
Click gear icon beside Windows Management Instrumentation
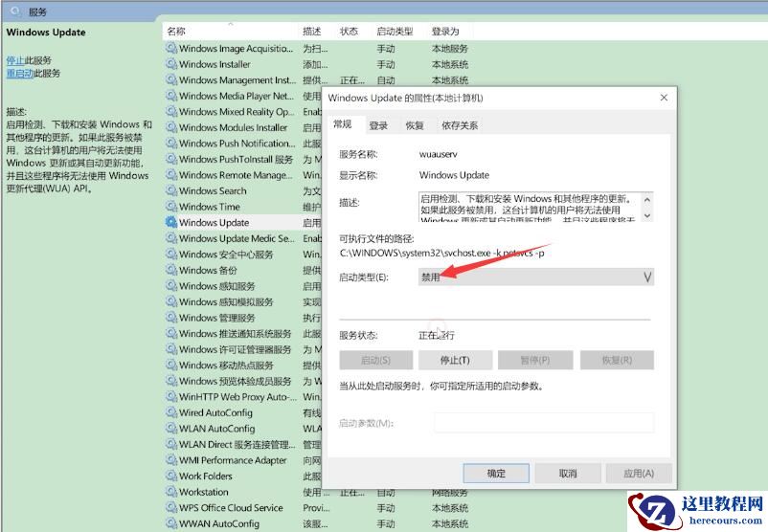click(171, 79)
